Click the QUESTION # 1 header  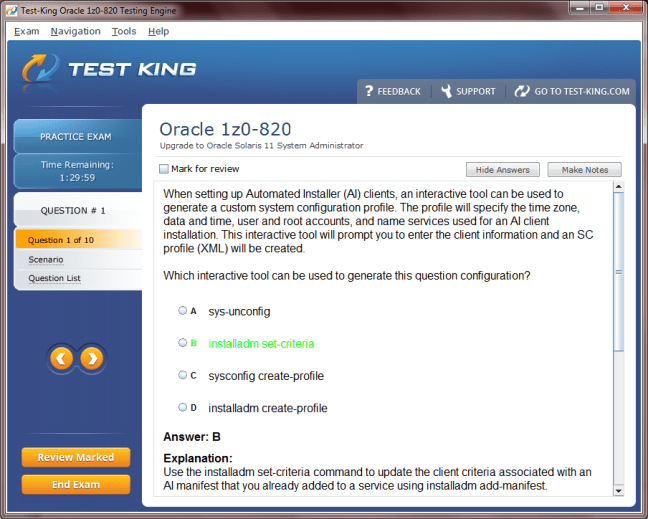pyautogui.click(x=78, y=210)
